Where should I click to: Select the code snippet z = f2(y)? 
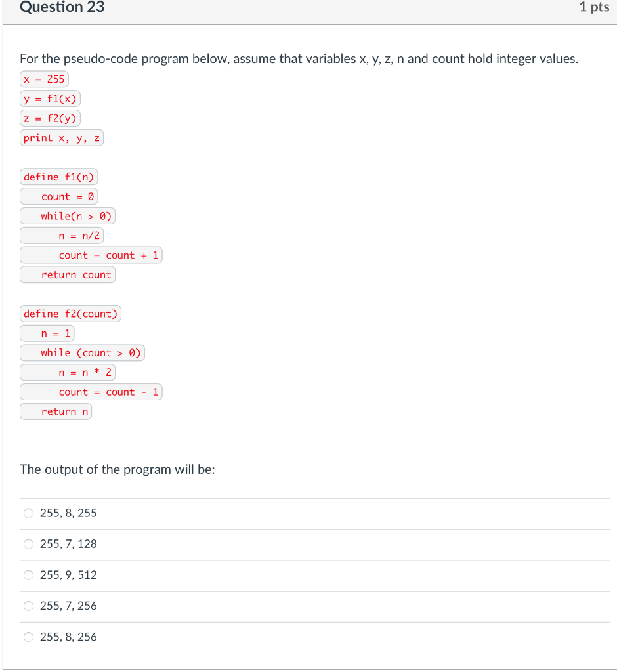point(50,118)
